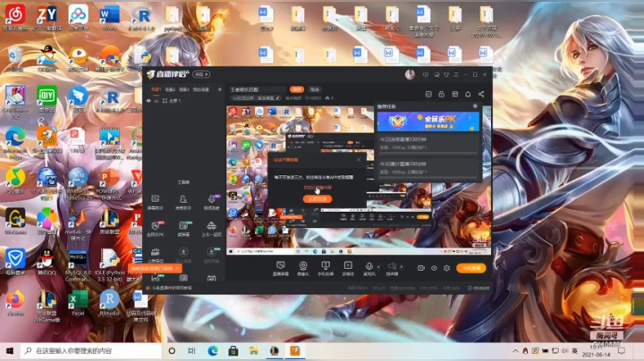This screenshot has width=644, height=361.
Task: Expand hidden system tray icons chevron
Action: pyautogui.click(x=515, y=351)
